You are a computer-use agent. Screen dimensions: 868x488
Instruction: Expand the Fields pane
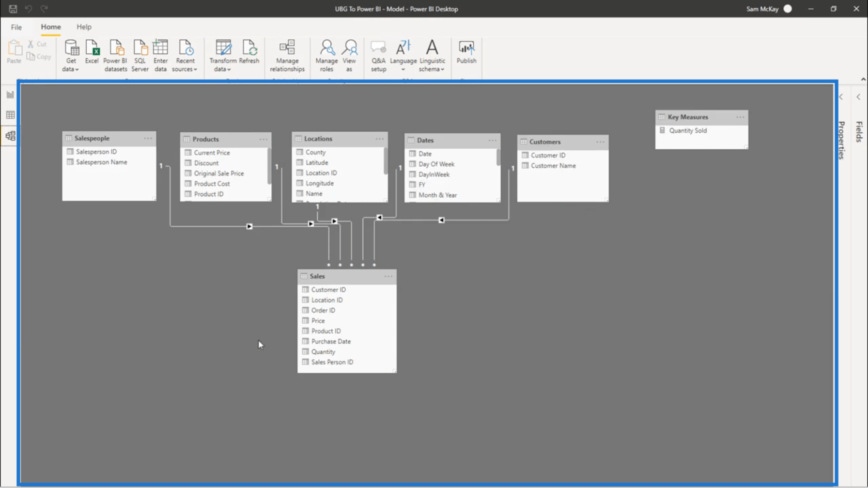pyautogui.click(x=859, y=97)
